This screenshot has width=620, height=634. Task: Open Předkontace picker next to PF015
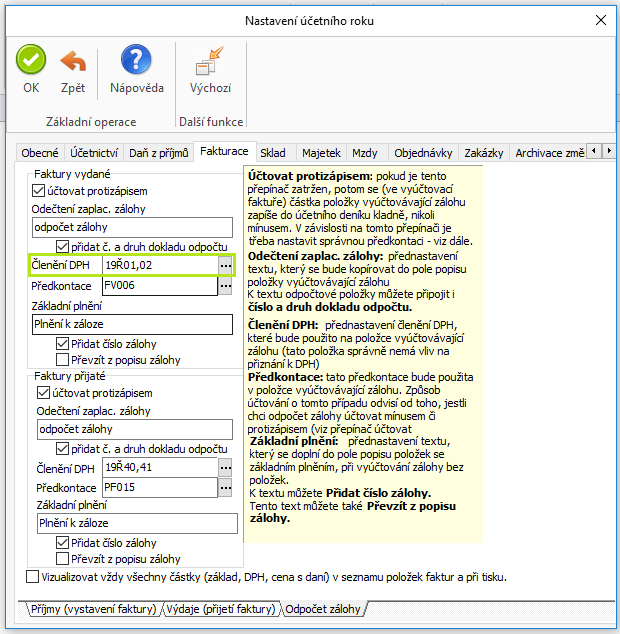(225, 488)
